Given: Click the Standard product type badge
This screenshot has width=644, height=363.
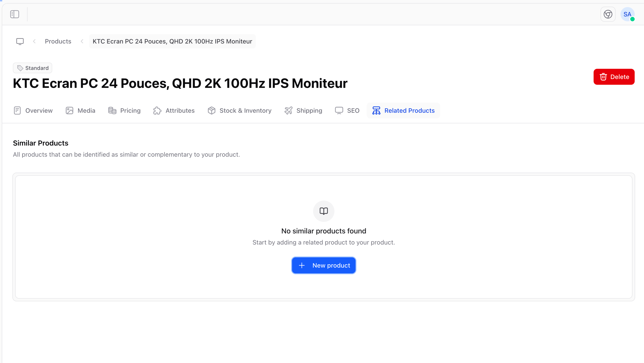Looking at the screenshot, I should click(32, 68).
